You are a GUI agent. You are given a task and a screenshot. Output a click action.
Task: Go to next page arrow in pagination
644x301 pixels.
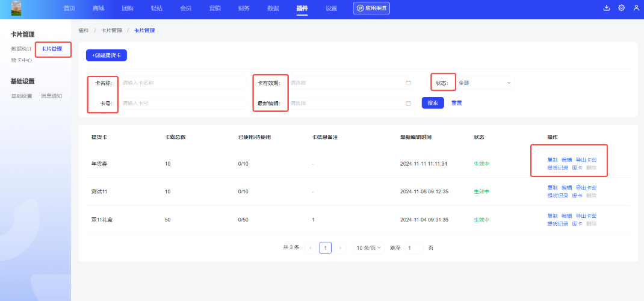coord(341,248)
